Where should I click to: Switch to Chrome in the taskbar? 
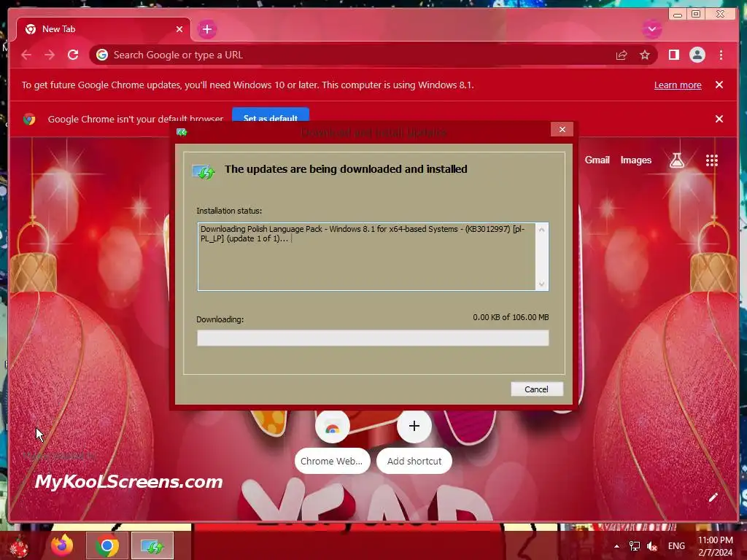point(107,545)
